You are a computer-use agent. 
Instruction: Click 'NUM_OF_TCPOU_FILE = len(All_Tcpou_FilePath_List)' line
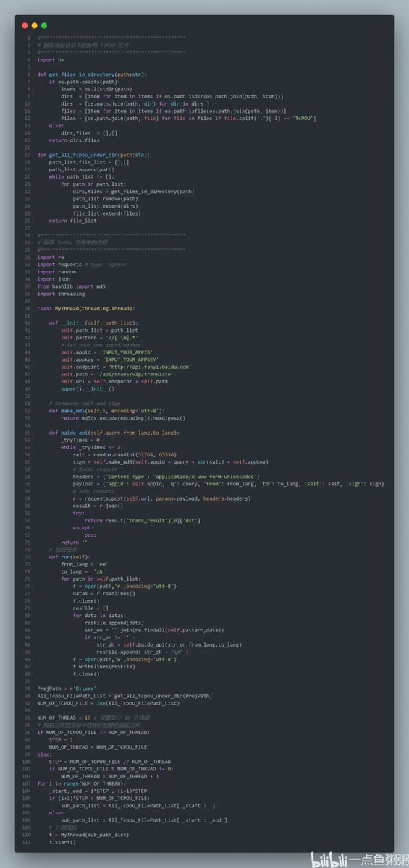[108, 705]
